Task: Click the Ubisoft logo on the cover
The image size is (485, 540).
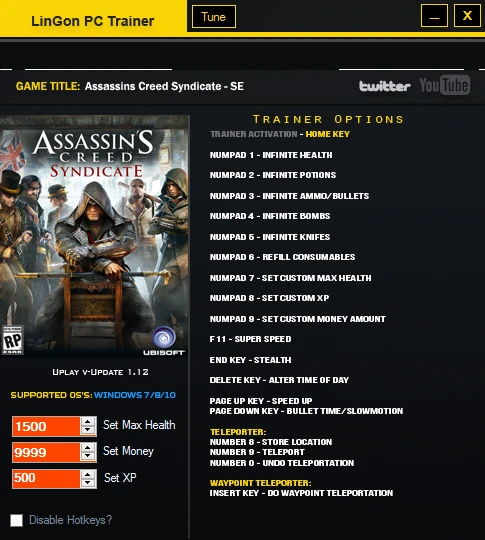Action: tap(164, 341)
